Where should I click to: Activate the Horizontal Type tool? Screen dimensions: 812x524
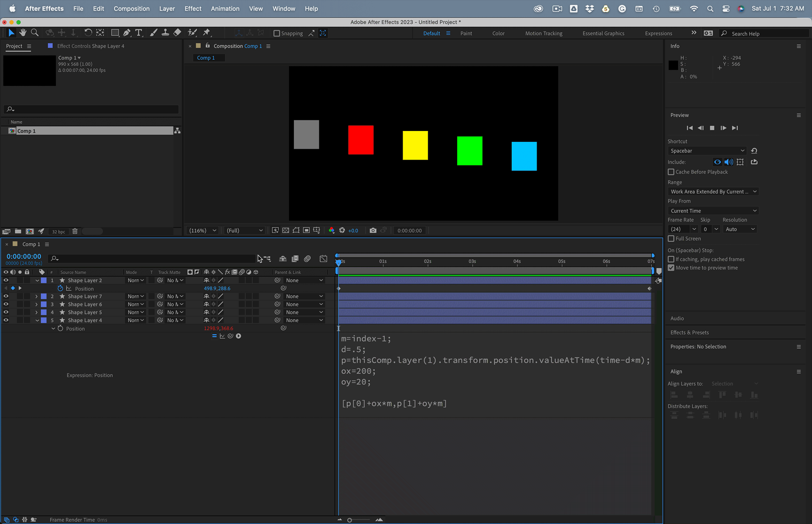pos(139,32)
